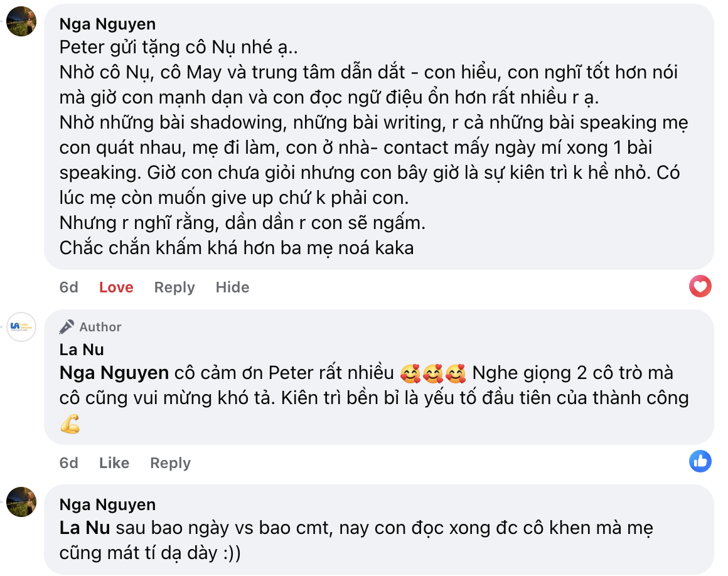Reply to La Nu's comment
Screen dimensions: 728x576
[169, 462]
